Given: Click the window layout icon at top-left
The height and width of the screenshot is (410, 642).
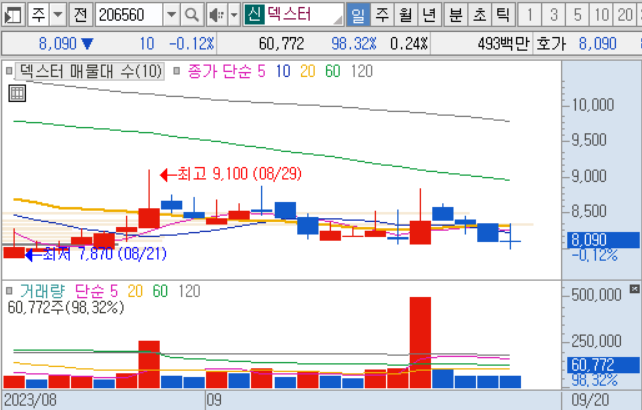Looking at the screenshot, I should [13, 15].
